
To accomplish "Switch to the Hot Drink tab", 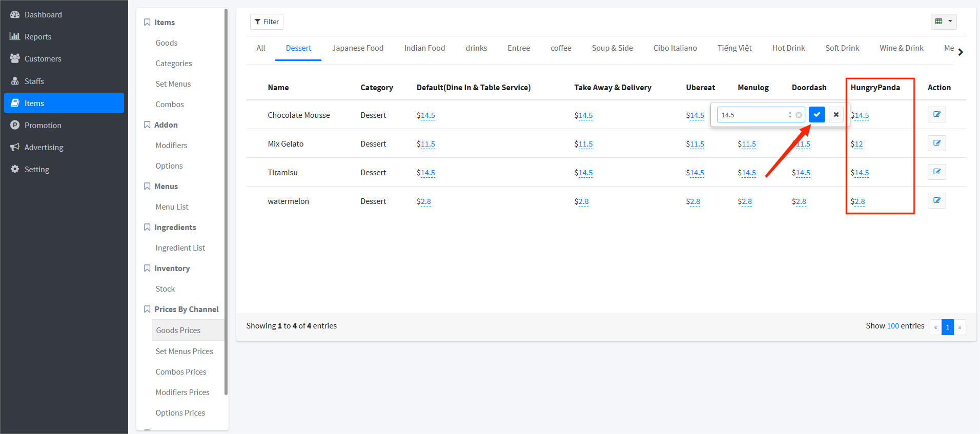I will pos(788,48).
